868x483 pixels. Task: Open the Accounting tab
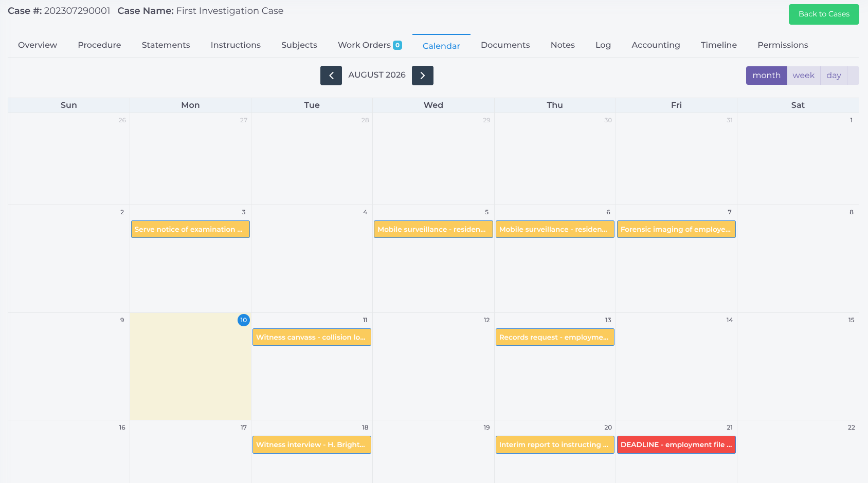pyautogui.click(x=656, y=45)
